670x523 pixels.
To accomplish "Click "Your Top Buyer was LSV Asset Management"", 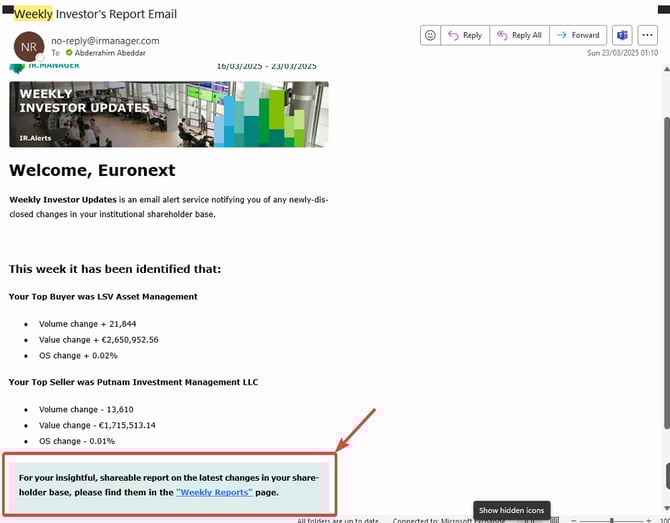I will coord(103,297).
